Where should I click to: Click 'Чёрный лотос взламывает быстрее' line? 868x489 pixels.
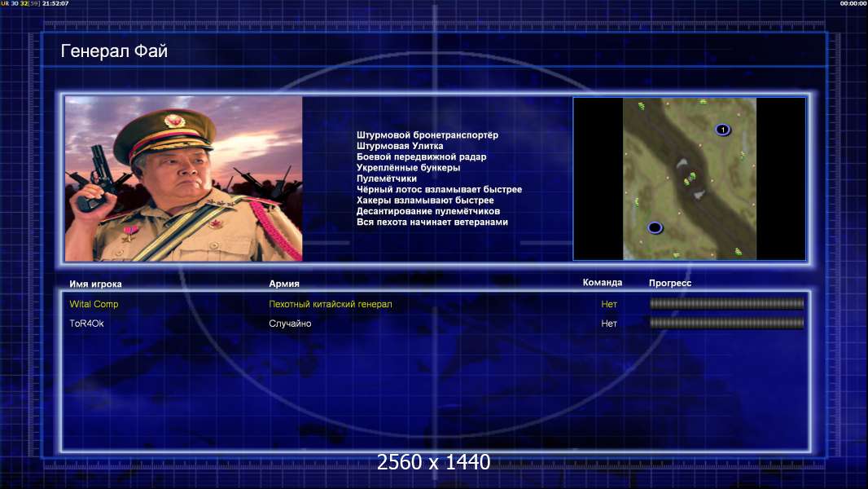click(x=439, y=189)
